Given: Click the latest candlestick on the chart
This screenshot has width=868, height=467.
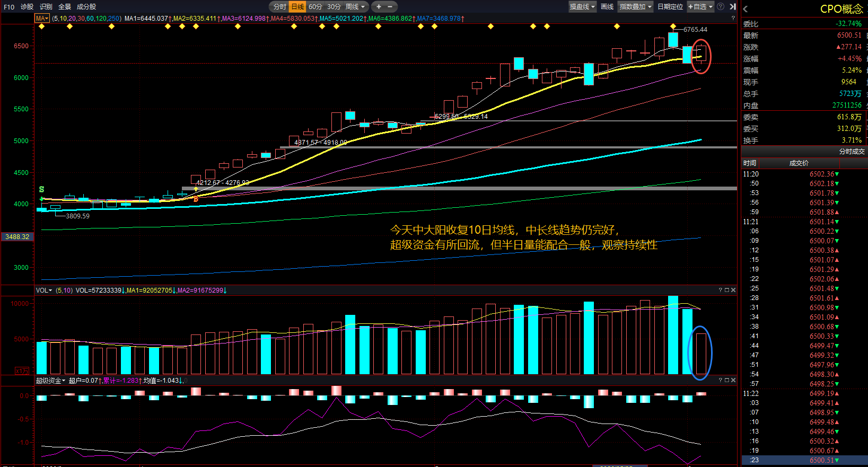Looking at the screenshot, I should coord(701,55).
